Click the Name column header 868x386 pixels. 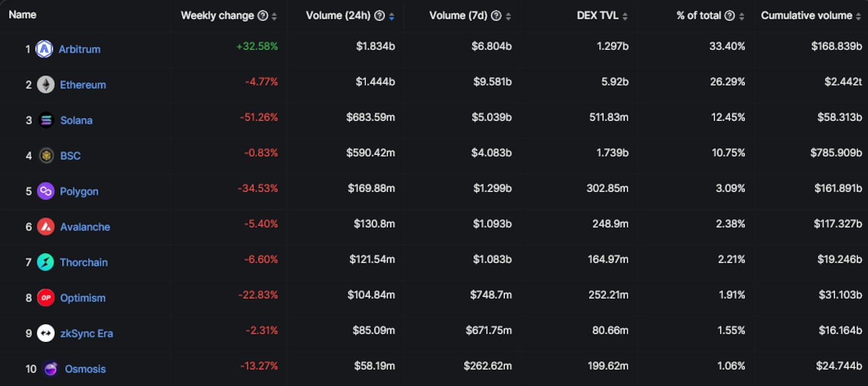tap(22, 15)
